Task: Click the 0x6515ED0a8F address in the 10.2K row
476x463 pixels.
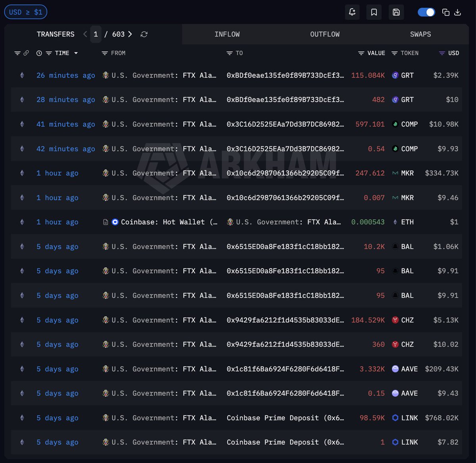Action: pyautogui.click(x=285, y=247)
